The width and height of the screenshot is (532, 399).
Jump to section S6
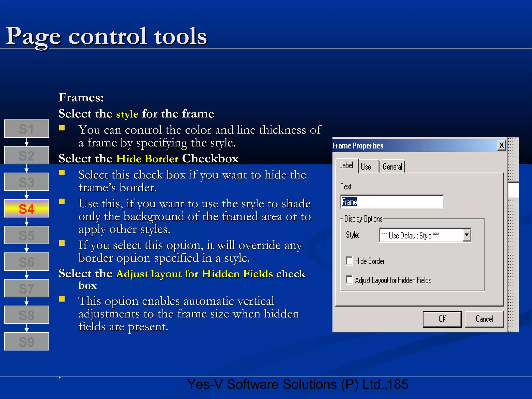pos(26,262)
